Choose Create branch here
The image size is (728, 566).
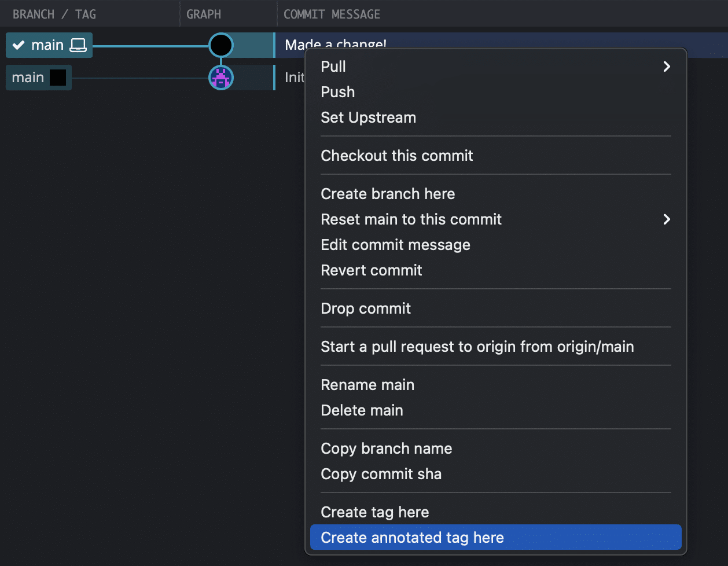coord(388,193)
